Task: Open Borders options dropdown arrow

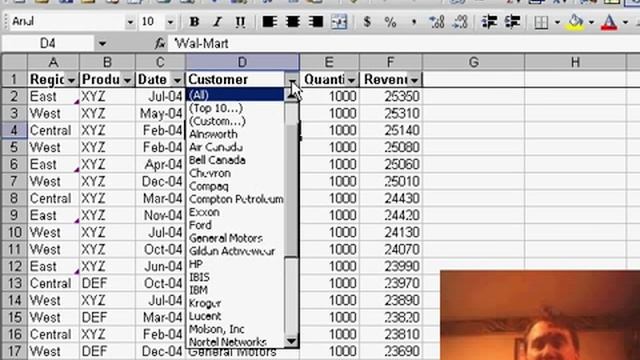Action: click(557, 22)
